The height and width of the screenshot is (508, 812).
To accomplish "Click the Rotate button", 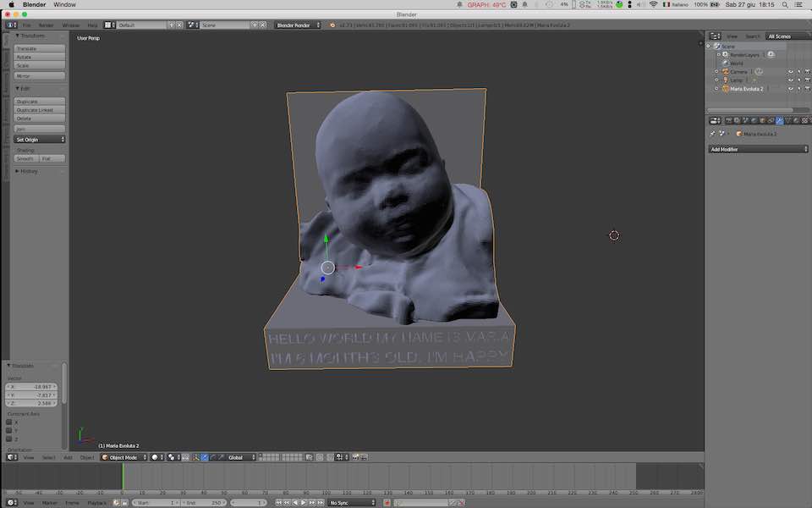I will [x=40, y=57].
